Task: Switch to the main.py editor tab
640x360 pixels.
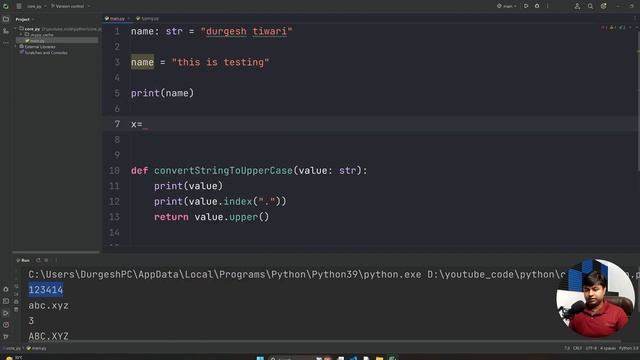Action: click(x=117, y=18)
